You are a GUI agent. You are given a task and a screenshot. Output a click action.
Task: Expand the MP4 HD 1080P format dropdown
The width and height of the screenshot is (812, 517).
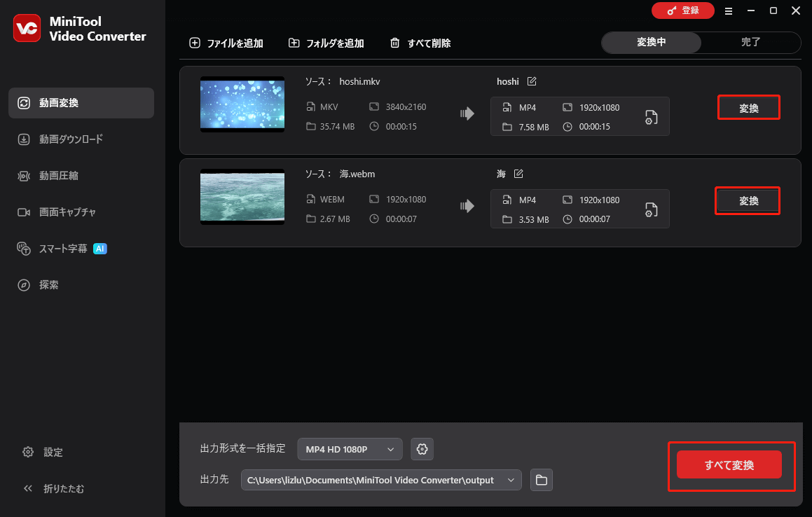tap(350, 449)
